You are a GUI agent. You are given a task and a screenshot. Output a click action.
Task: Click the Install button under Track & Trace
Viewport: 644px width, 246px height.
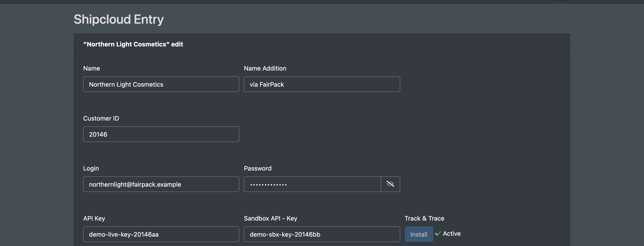click(419, 234)
